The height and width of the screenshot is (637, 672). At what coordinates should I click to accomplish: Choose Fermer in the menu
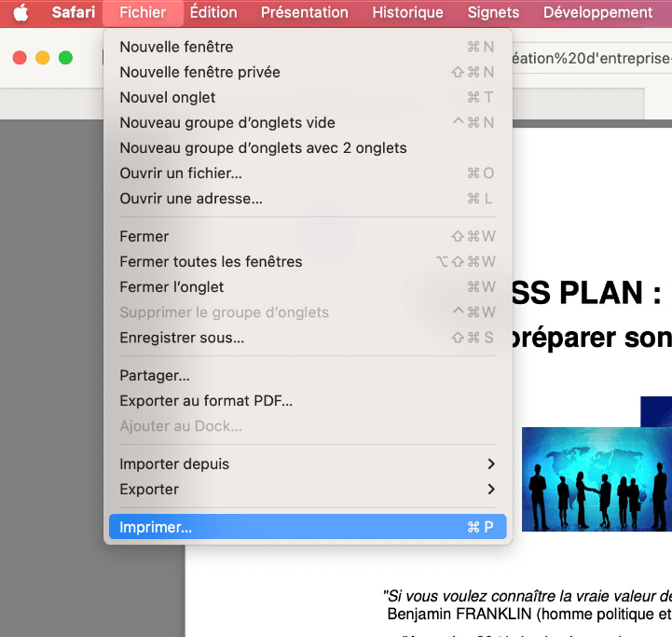[x=308, y=236]
